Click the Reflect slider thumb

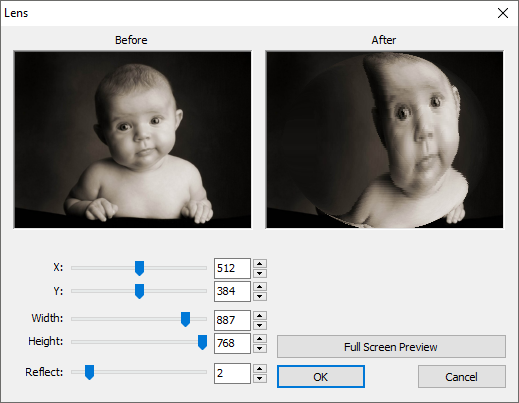tap(89, 372)
